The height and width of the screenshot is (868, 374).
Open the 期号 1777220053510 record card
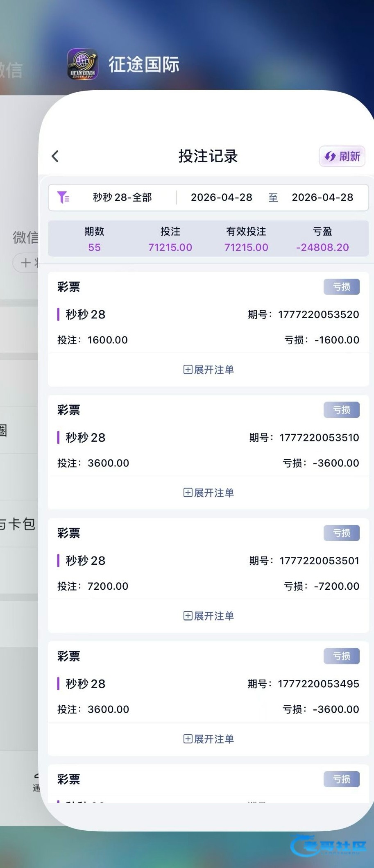[x=209, y=452]
